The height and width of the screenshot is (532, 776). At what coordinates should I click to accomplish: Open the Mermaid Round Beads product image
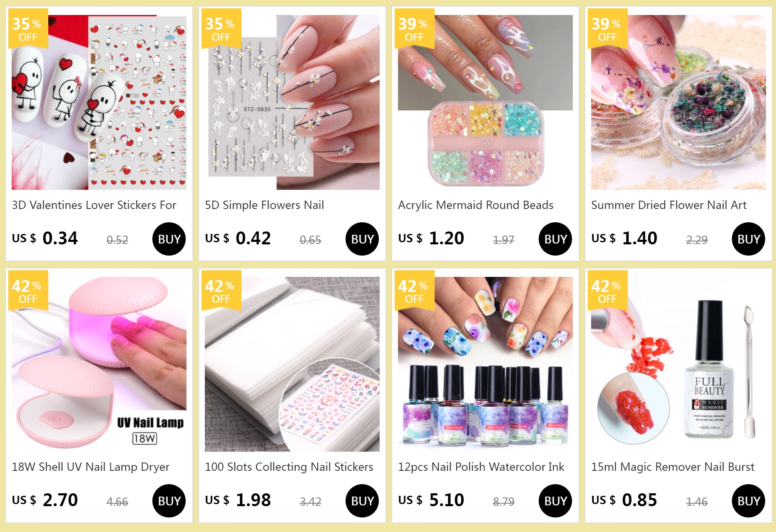pos(485,102)
